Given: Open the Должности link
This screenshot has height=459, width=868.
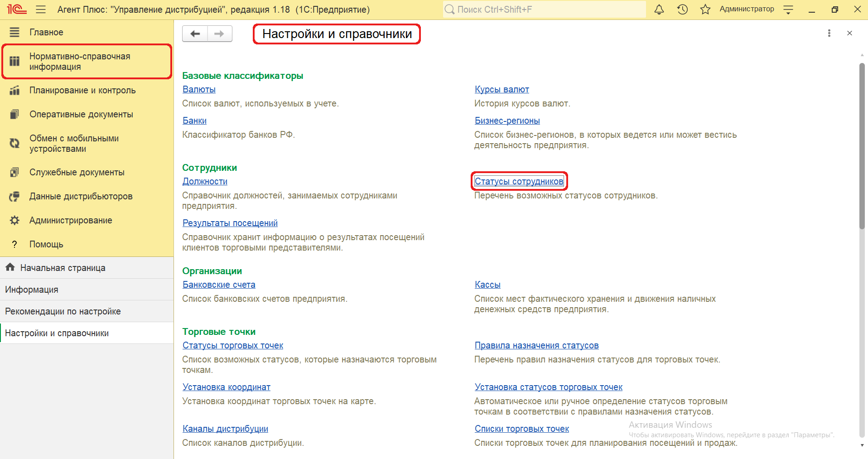Looking at the screenshot, I should (205, 181).
